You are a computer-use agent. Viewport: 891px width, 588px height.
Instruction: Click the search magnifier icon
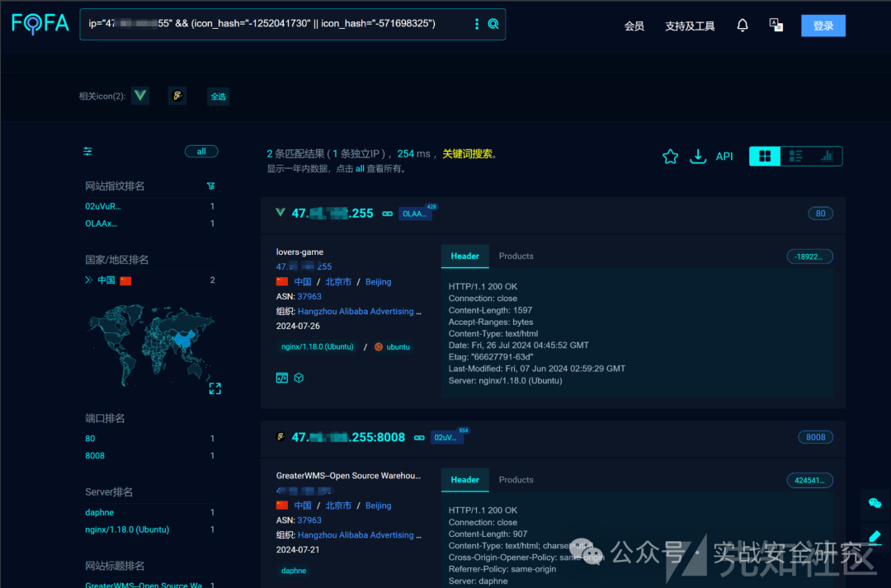493,24
